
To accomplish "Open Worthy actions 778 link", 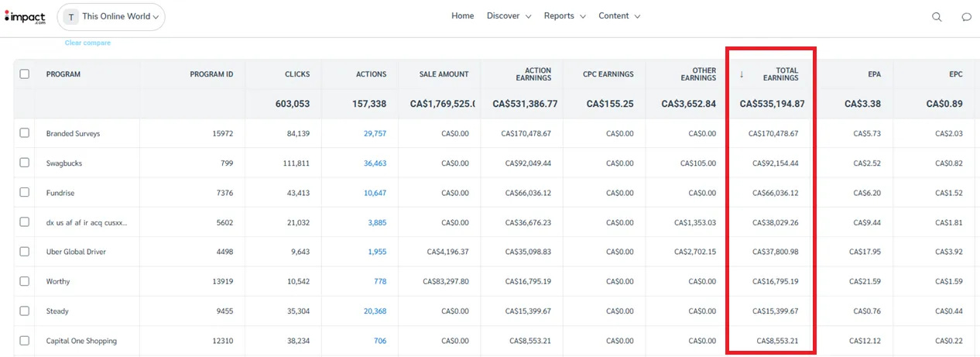I will [x=380, y=282].
